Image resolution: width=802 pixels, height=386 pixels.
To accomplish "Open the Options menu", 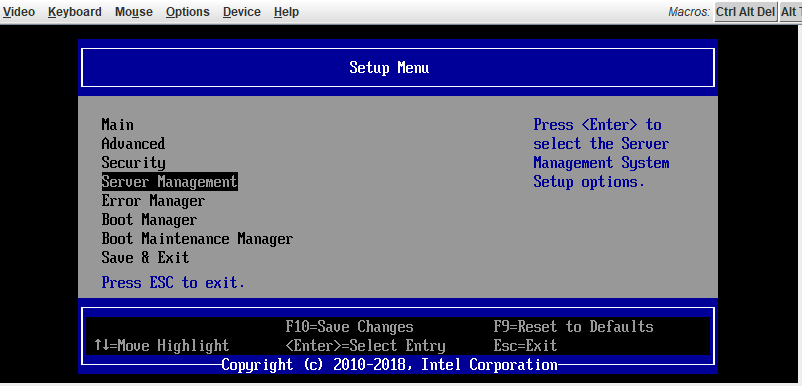I will point(188,12).
